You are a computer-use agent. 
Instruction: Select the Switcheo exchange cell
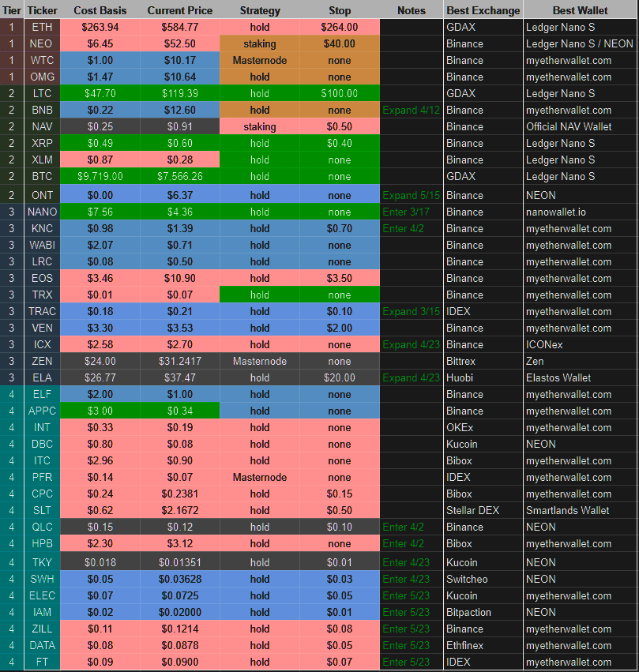click(x=483, y=579)
